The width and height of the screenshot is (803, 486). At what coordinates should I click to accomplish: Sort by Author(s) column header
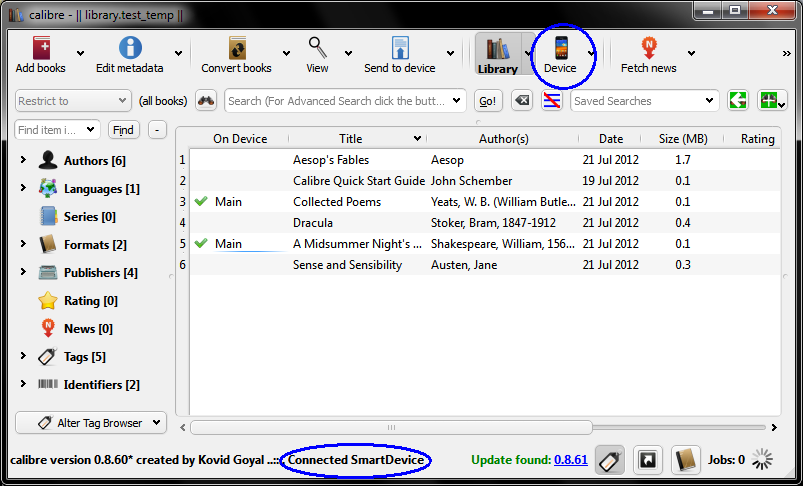503,139
